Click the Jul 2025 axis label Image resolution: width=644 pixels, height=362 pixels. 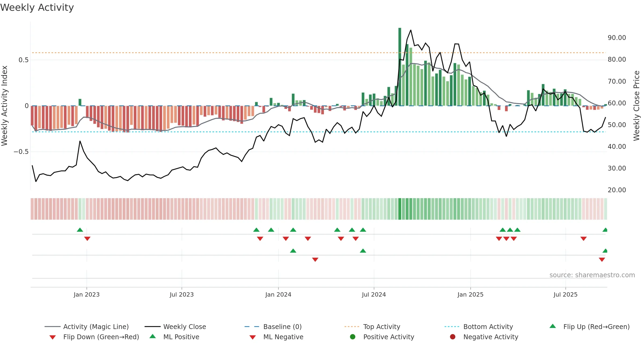coord(565,295)
